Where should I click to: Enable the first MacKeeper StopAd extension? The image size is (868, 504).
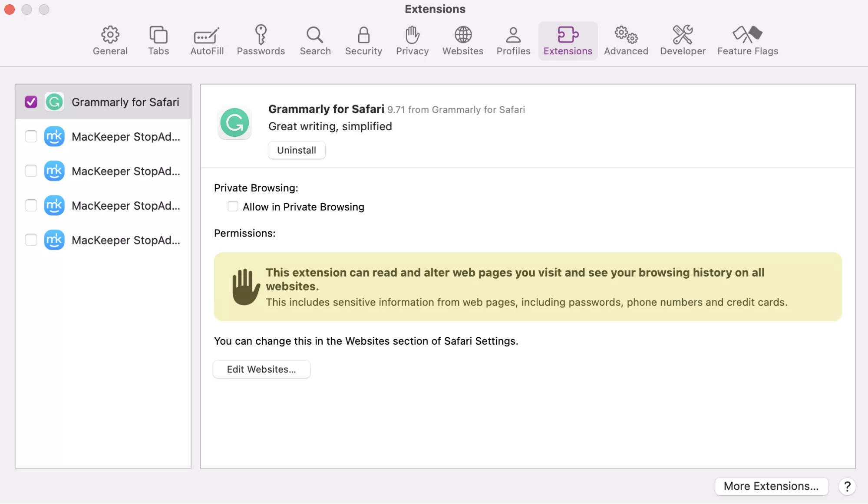coord(31,136)
